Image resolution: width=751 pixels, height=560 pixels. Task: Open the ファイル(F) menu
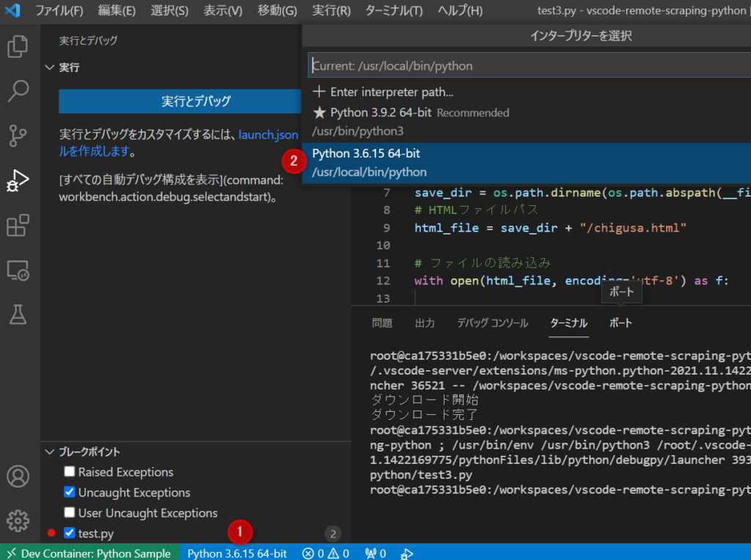pyautogui.click(x=59, y=10)
